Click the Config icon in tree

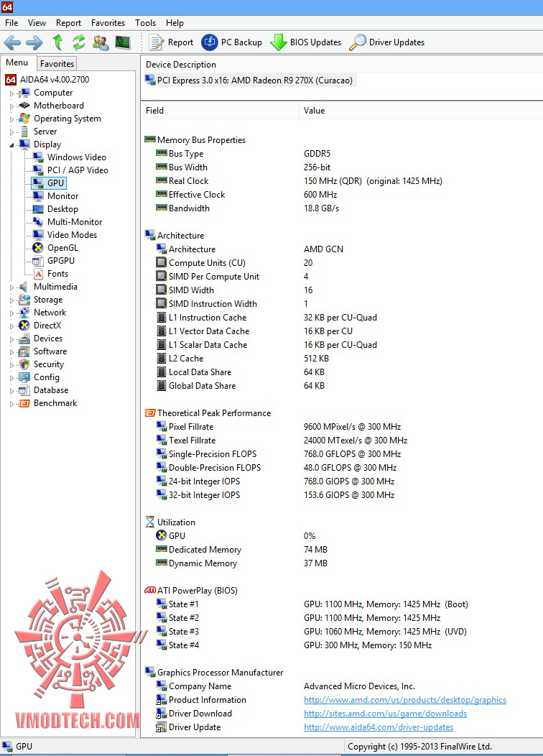point(24,377)
